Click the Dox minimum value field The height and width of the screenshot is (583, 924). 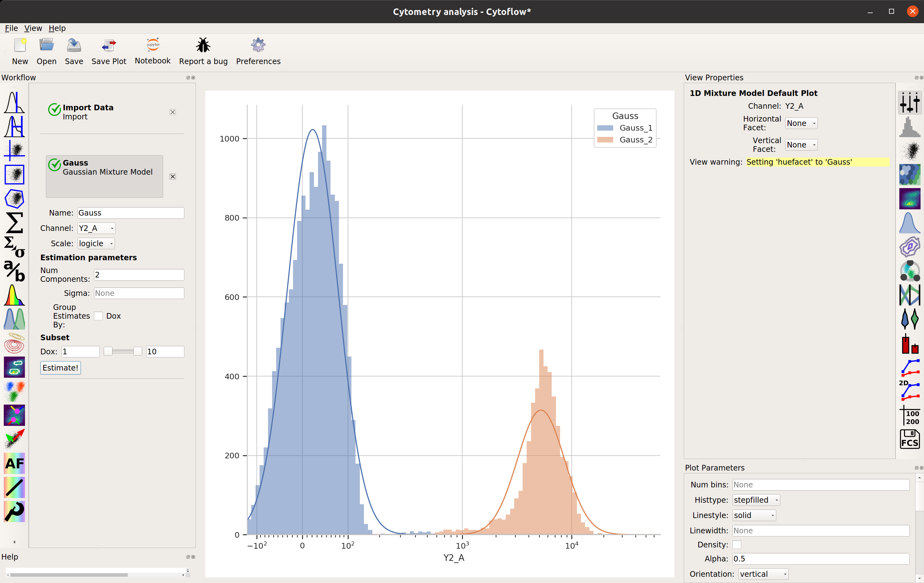[81, 351]
